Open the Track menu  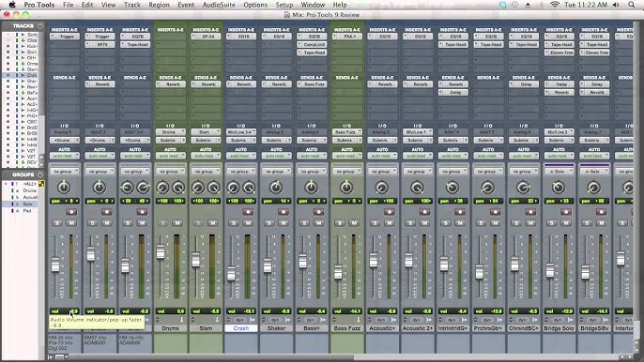coord(131,5)
